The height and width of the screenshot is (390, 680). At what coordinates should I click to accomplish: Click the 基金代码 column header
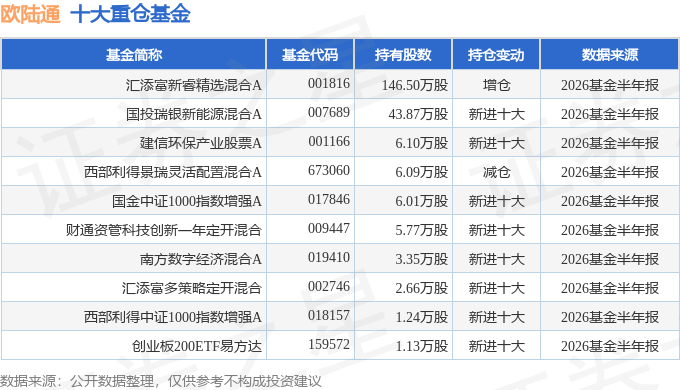310,55
